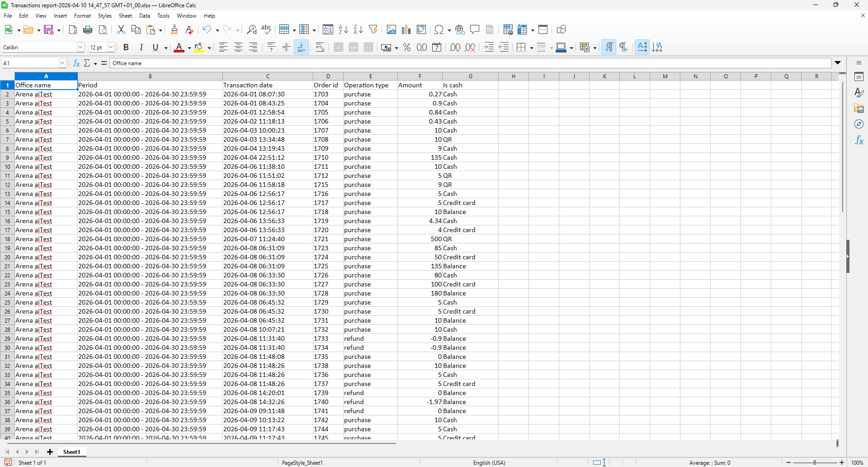
Task: Toggle Italic formatting
Action: coord(141,48)
